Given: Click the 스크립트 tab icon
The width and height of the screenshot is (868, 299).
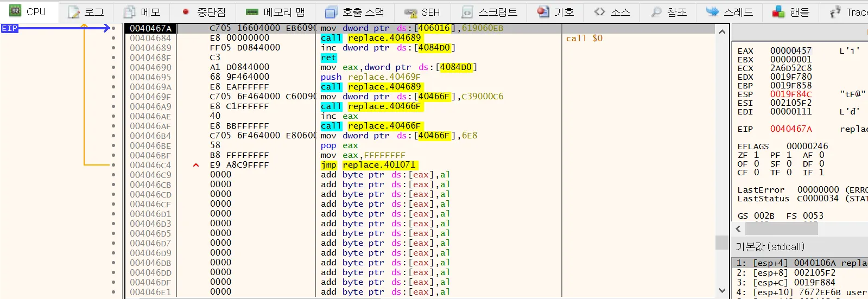Looking at the screenshot, I should 466,12.
